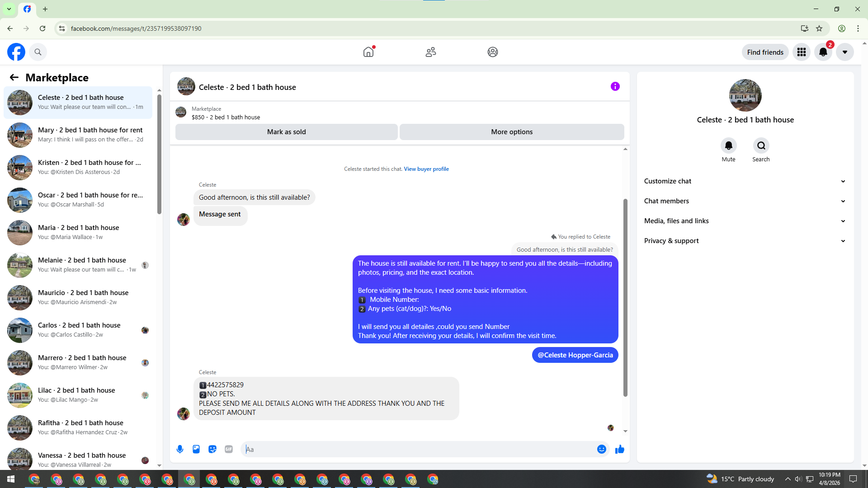
Task: Open the sticker picker icon
Action: [x=212, y=449]
